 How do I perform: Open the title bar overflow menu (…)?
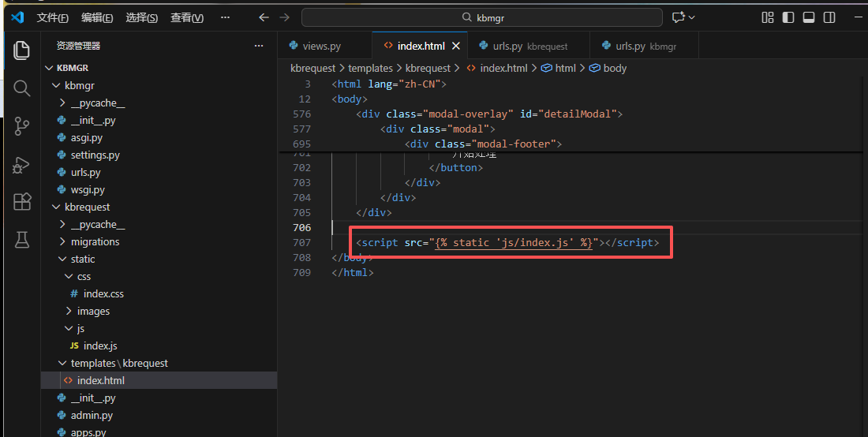(225, 17)
